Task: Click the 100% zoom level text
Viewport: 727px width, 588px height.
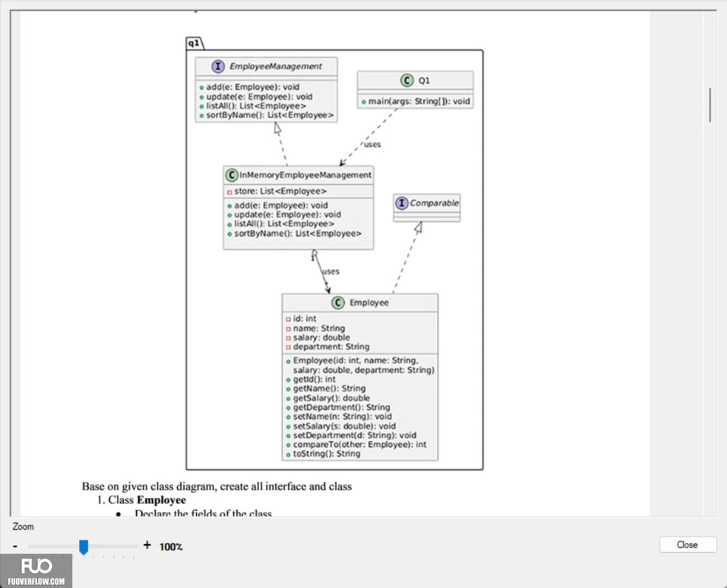Action: [171, 547]
